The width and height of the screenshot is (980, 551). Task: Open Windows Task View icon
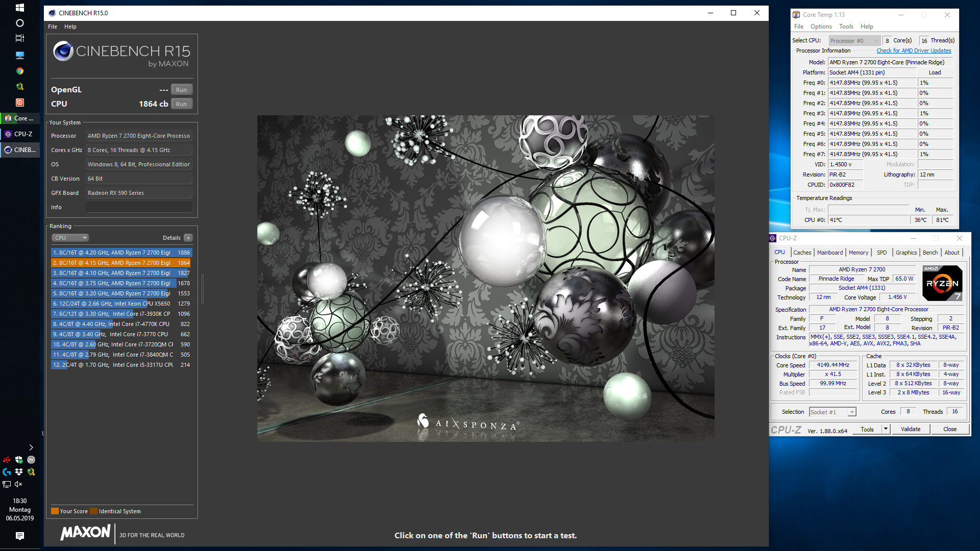(19, 38)
